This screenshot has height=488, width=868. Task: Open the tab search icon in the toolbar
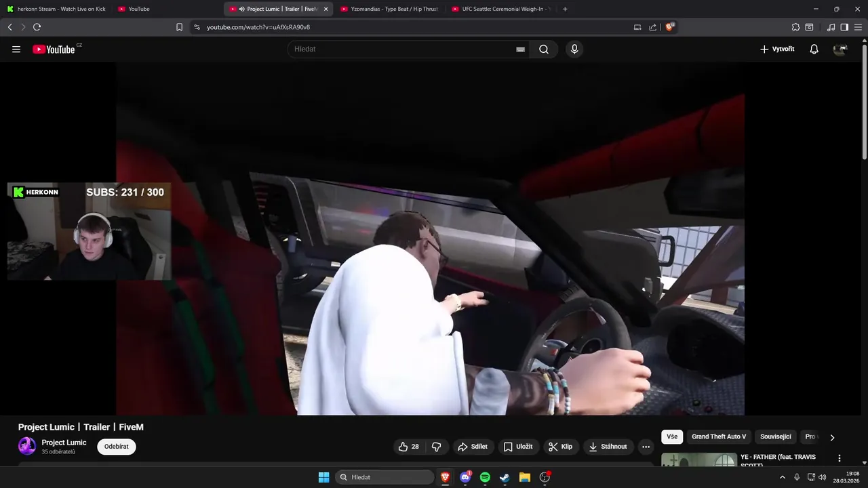click(809, 27)
